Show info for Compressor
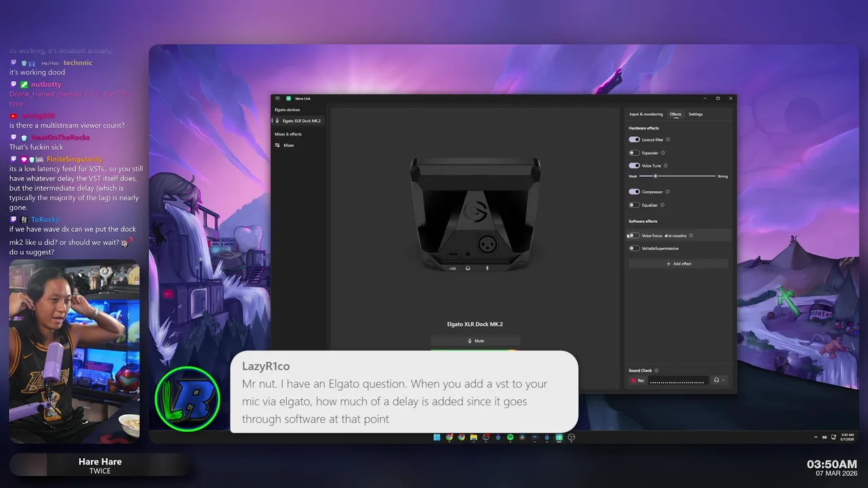 pyautogui.click(x=668, y=192)
